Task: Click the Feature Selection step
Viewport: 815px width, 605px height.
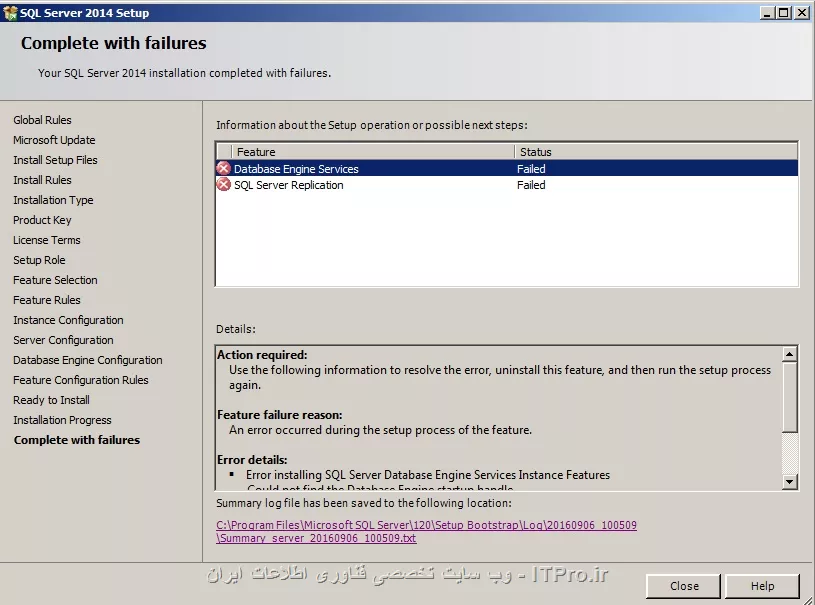Action: click(55, 280)
